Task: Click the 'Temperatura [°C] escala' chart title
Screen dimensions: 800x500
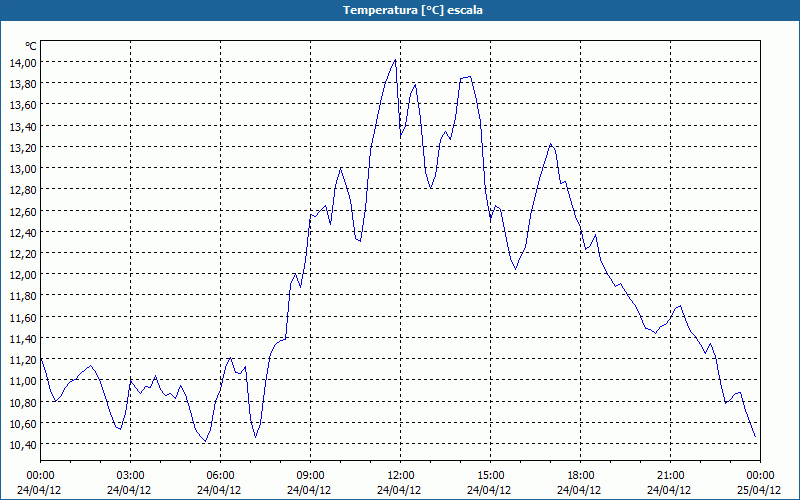Action: [x=413, y=10]
